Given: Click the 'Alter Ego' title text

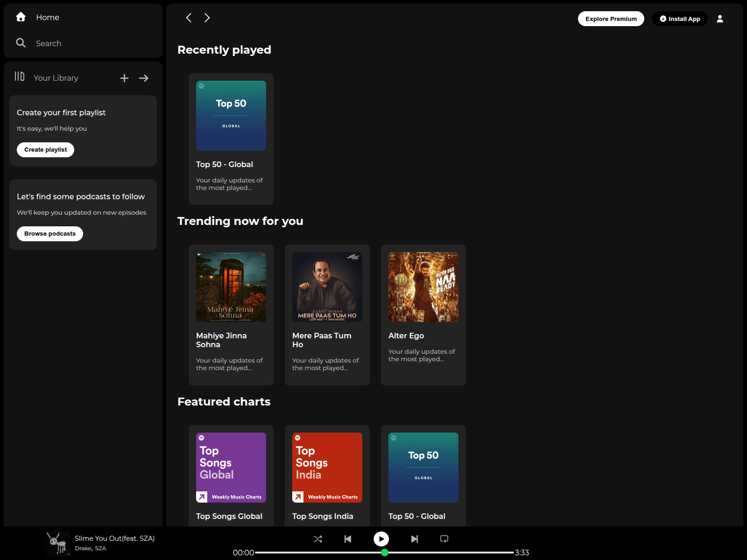Looking at the screenshot, I should [x=406, y=336].
